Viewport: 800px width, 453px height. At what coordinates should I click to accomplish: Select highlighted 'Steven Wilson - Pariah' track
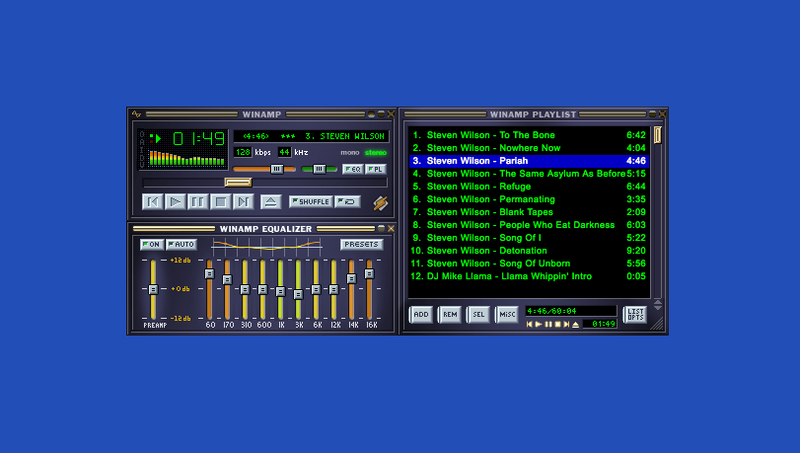pyautogui.click(x=529, y=161)
